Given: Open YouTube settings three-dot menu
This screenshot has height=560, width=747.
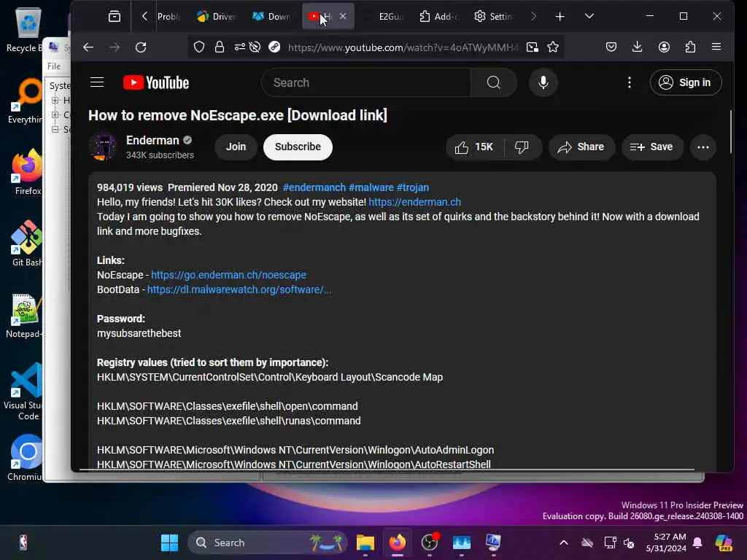Looking at the screenshot, I should pyautogui.click(x=630, y=82).
